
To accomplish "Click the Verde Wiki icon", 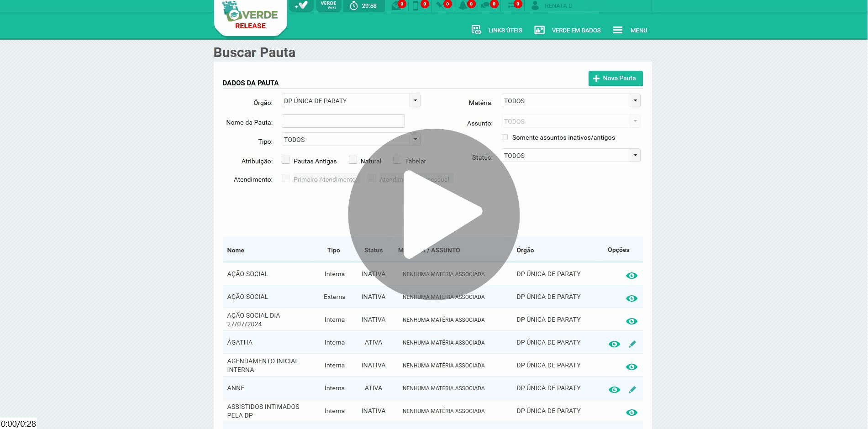I will point(328,5).
